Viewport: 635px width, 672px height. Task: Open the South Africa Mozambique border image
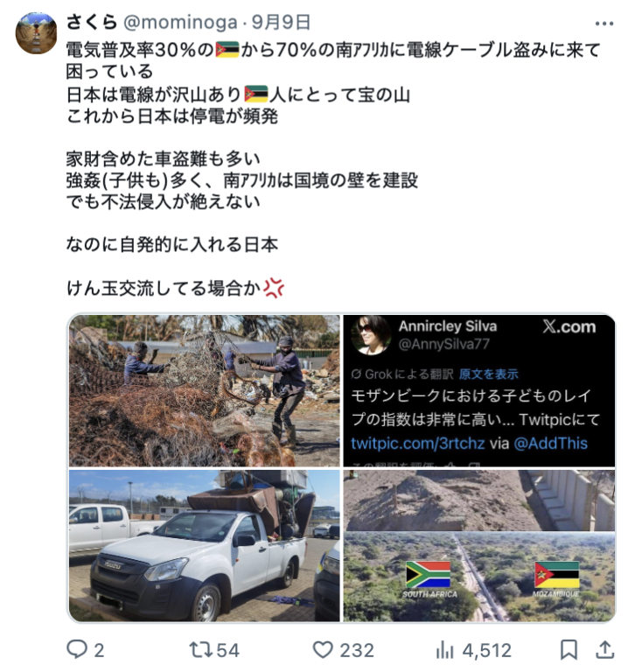coord(478,546)
